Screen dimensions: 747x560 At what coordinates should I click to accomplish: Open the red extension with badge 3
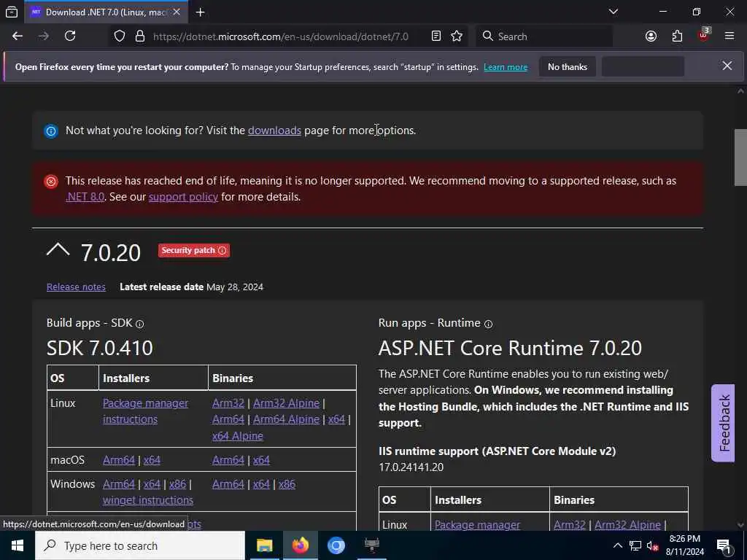click(703, 35)
